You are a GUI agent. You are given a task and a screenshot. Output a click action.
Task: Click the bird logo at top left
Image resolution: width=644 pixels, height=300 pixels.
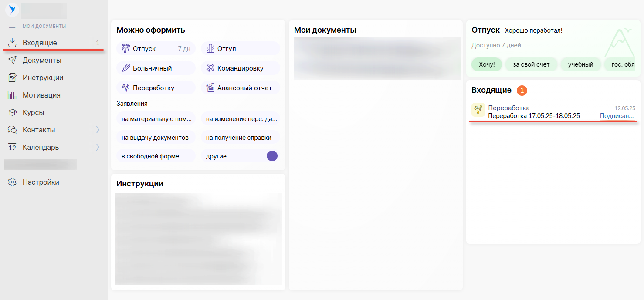pos(12,10)
